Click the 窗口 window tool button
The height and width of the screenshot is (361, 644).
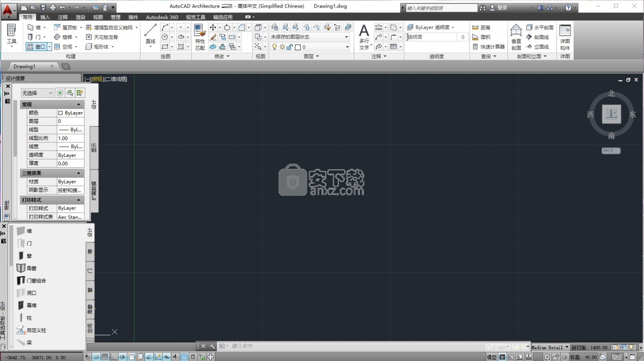(x=36, y=47)
